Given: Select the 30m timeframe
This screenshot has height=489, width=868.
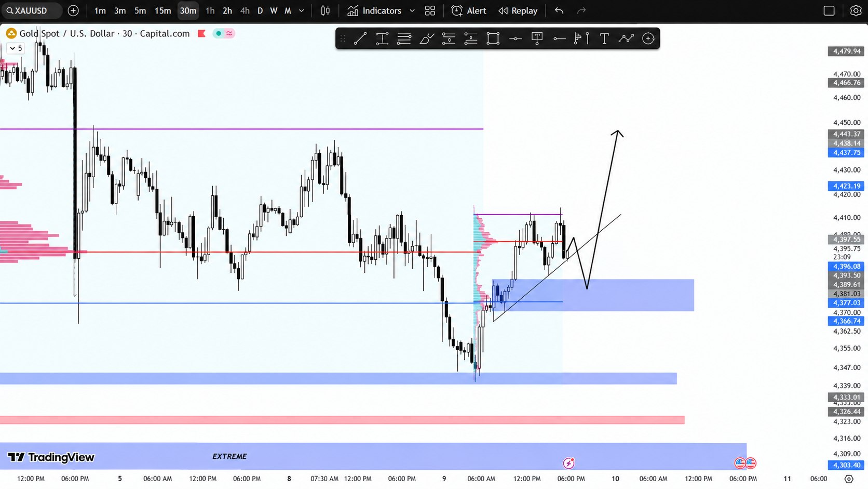Looking at the screenshot, I should [x=188, y=10].
